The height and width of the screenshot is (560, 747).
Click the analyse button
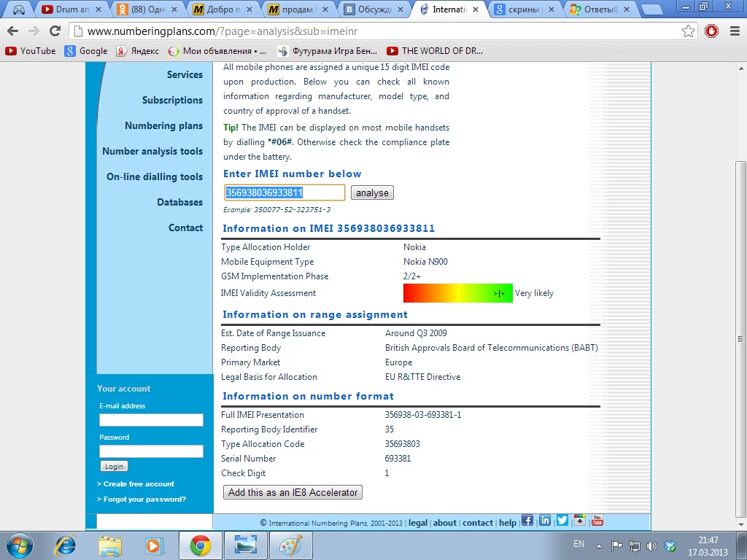coord(372,192)
